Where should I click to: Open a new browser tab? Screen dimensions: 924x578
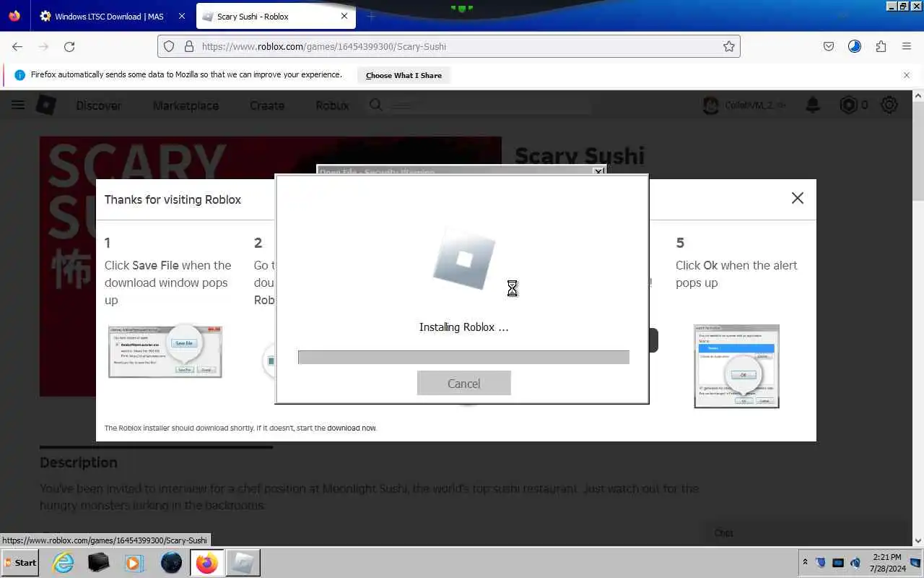click(x=371, y=17)
